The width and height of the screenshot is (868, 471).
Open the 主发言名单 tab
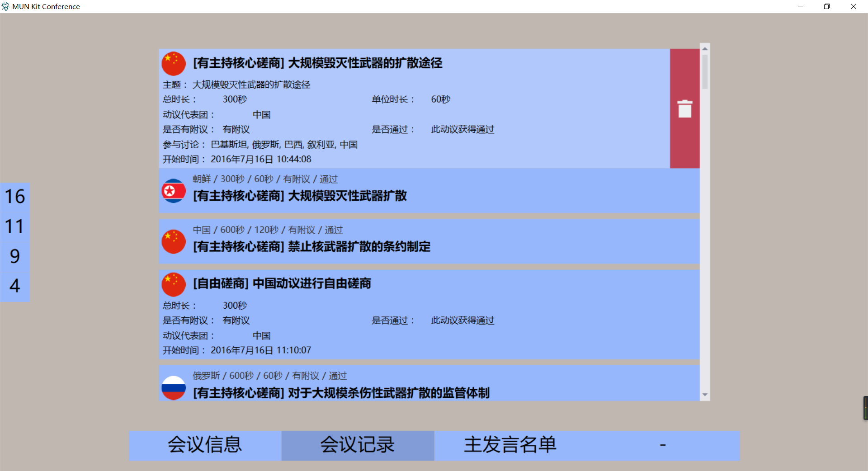(x=510, y=446)
